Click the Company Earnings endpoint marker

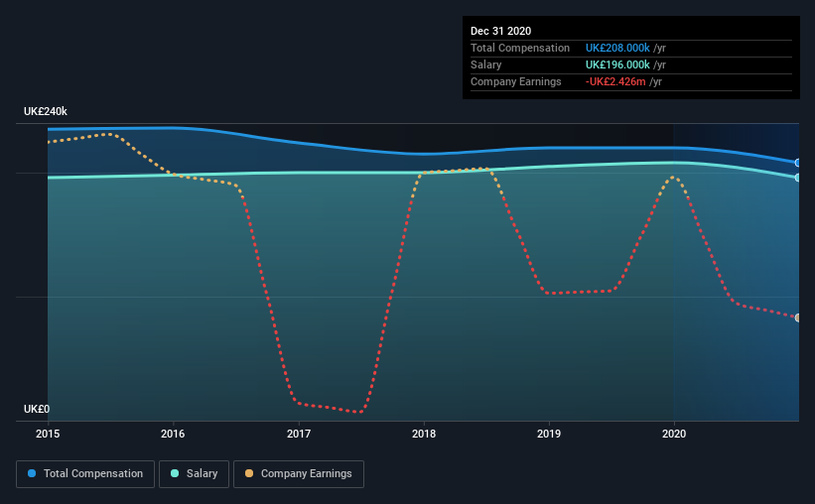[x=797, y=317]
